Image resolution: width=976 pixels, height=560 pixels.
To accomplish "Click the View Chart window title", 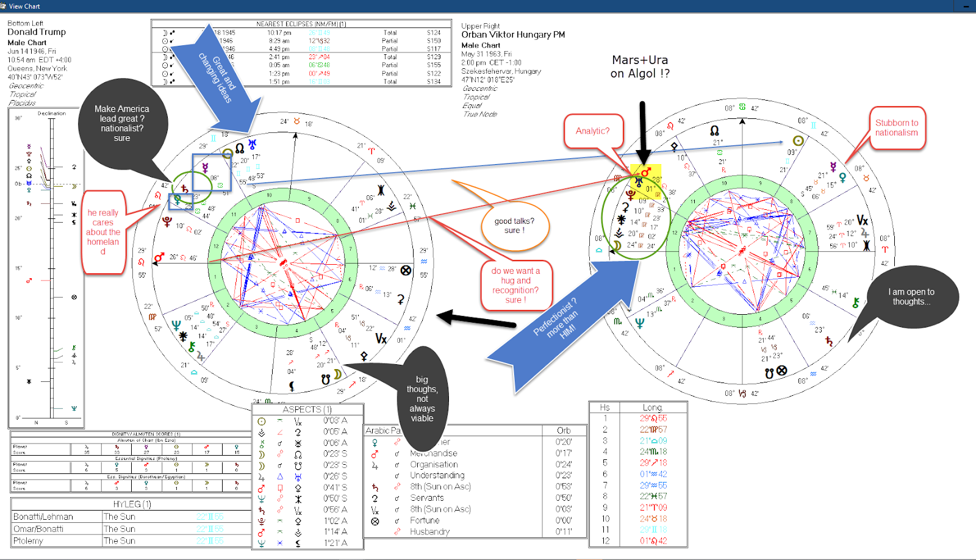I will point(24,6).
